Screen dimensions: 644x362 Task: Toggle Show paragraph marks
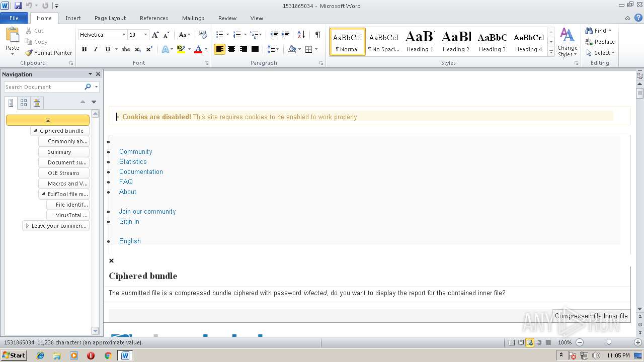pos(317,35)
